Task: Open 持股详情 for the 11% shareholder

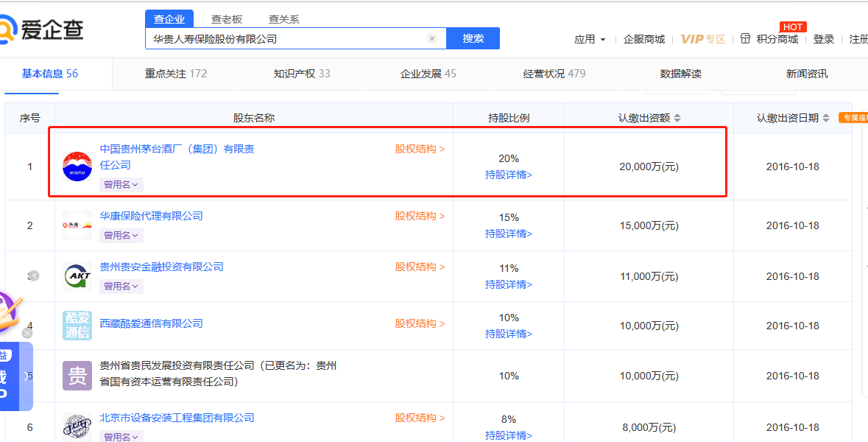Action: (509, 284)
